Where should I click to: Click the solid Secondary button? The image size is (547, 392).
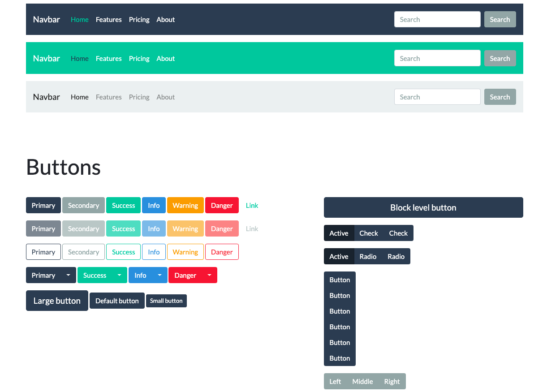click(83, 205)
